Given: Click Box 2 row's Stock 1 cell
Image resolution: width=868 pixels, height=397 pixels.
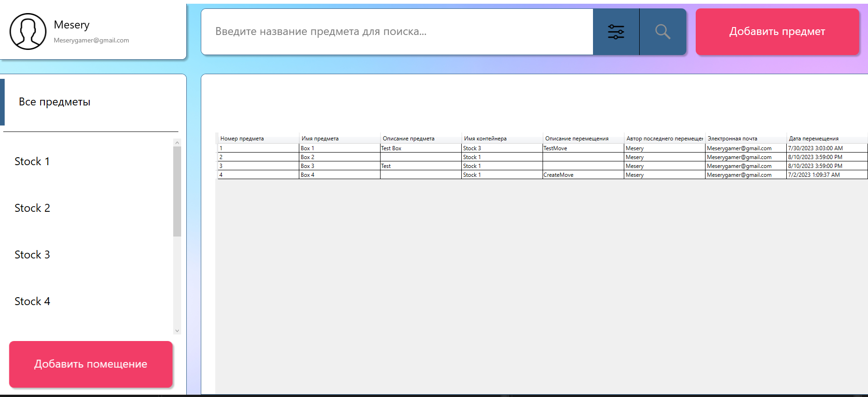Looking at the screenshot, I should pyautogui.click(x=502, y=157).
